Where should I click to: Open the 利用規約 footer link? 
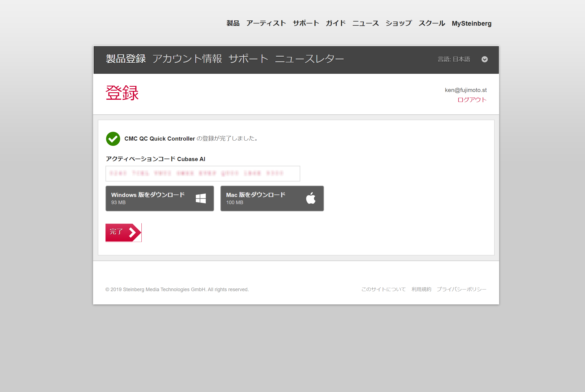tap(421, 289)
